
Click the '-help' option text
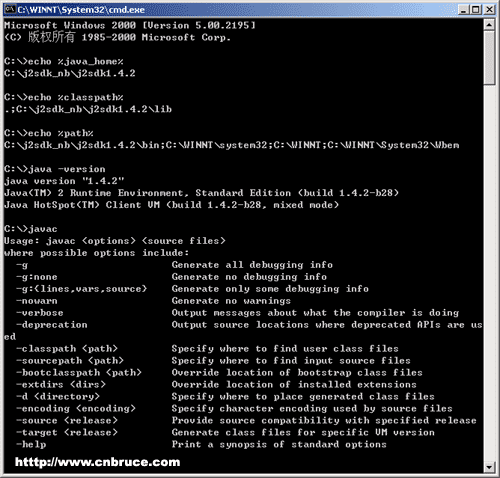coord(31,445)
